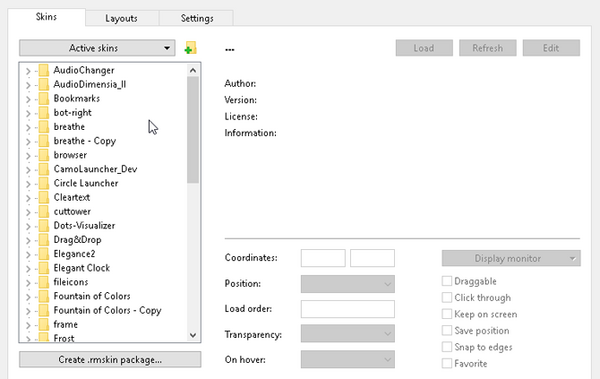Click the Refresh button
Viewport: 600px width, 379px height.
488,48
